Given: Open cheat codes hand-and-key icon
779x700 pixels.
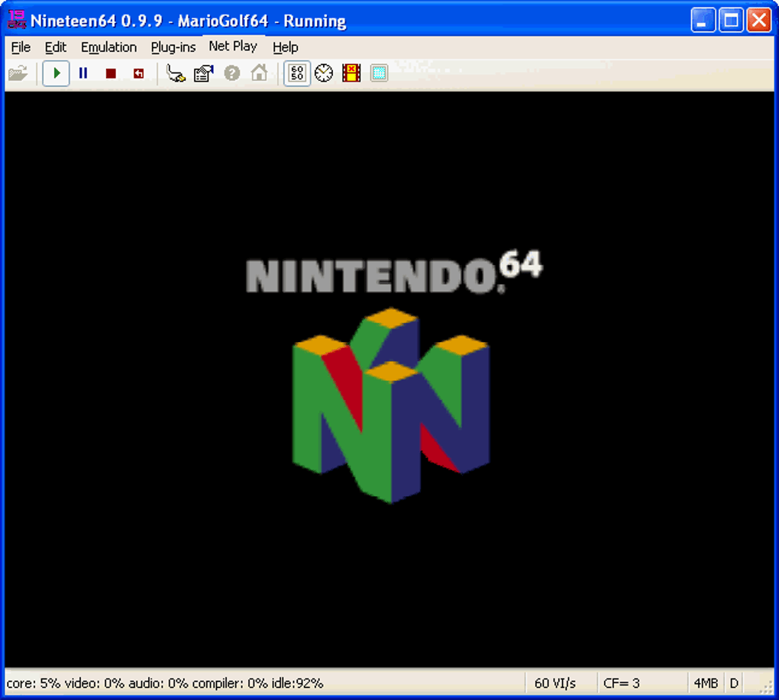Looking at the screenshot, I should click(176, 73).
